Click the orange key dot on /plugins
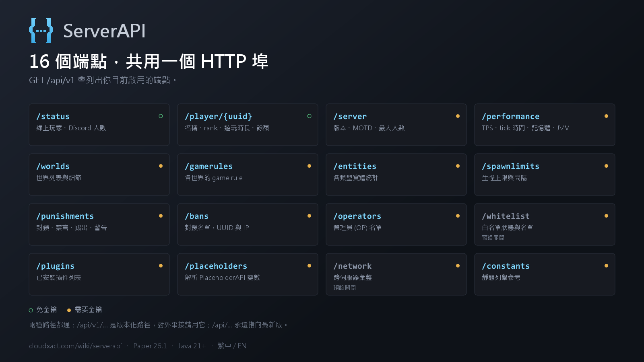Screen dimensions: 644x362 [161, 266]
